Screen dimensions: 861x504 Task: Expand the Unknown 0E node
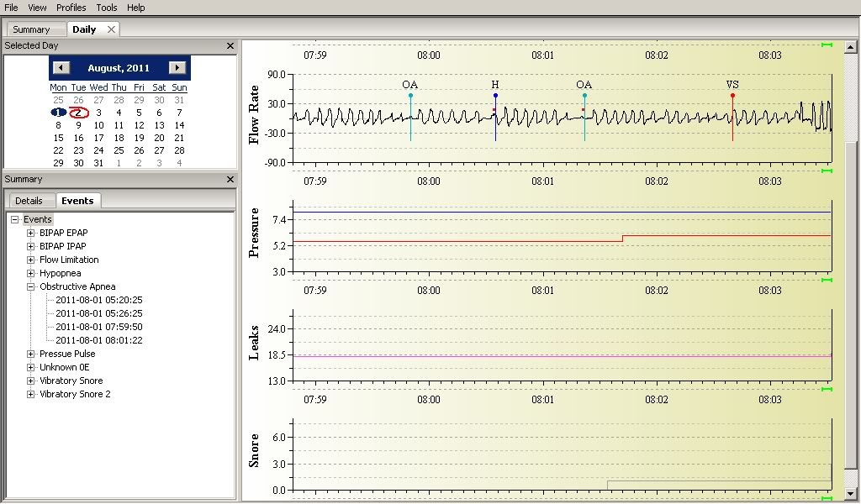[31, 367]
